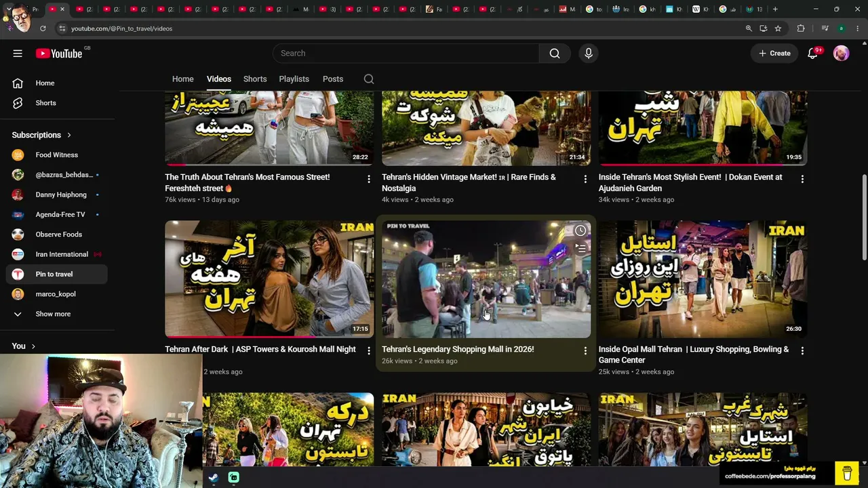868x488 pixels.
Task: Click the Create button
Action: click(774, 54)
